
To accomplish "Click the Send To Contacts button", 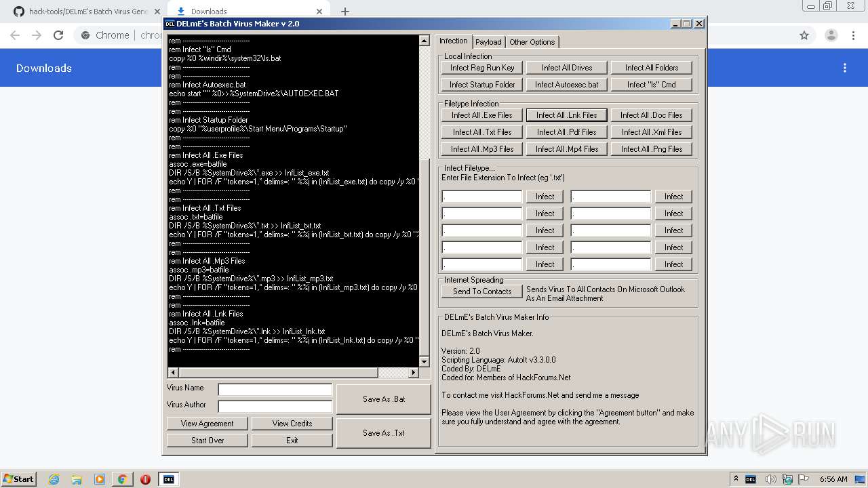I will pos(482,291).
